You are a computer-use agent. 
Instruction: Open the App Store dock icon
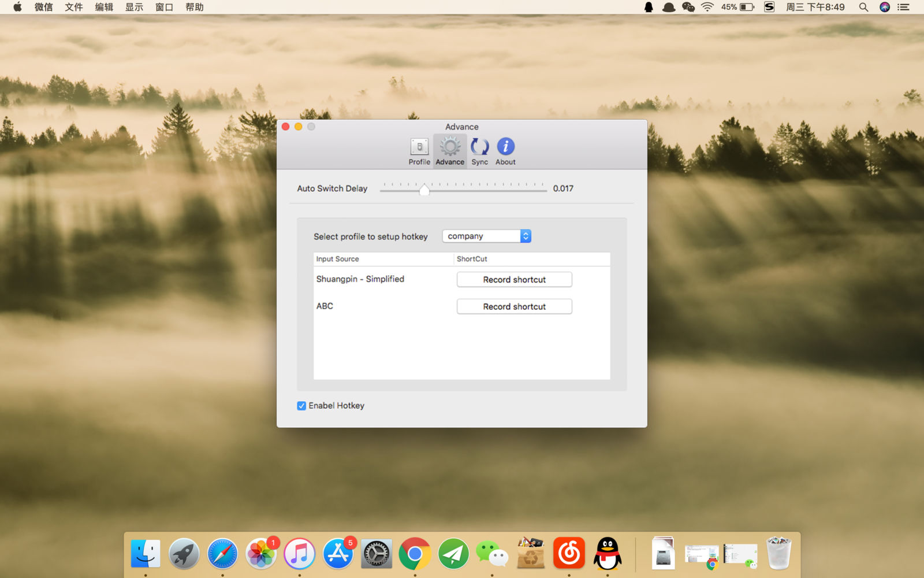pos(338,553)
